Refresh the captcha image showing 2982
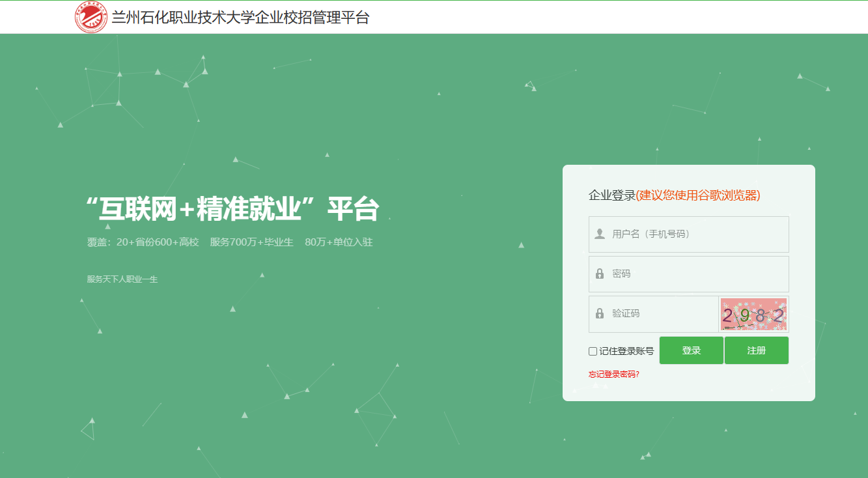Viewport: 868px width, 478px height. (753, 315)
